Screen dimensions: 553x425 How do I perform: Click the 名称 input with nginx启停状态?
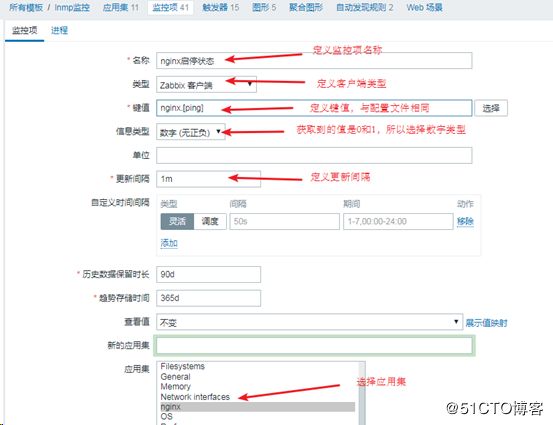tap(314, 61)
